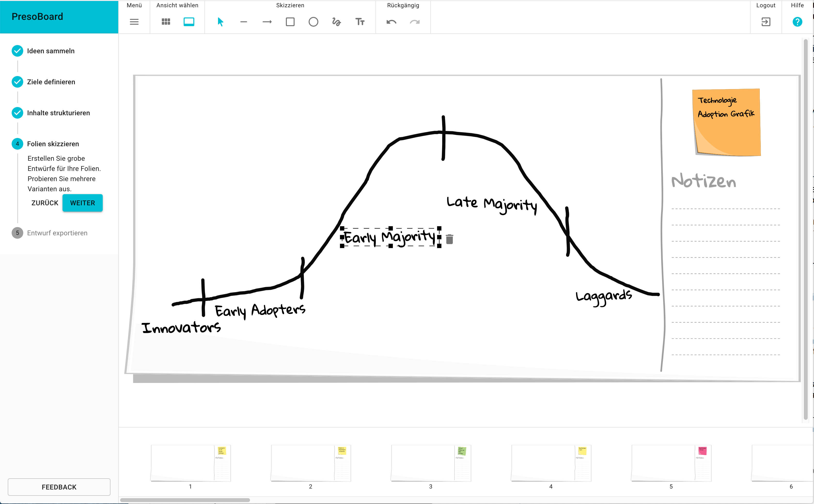
Task: Choose the straight line tool
Action: 243,22
